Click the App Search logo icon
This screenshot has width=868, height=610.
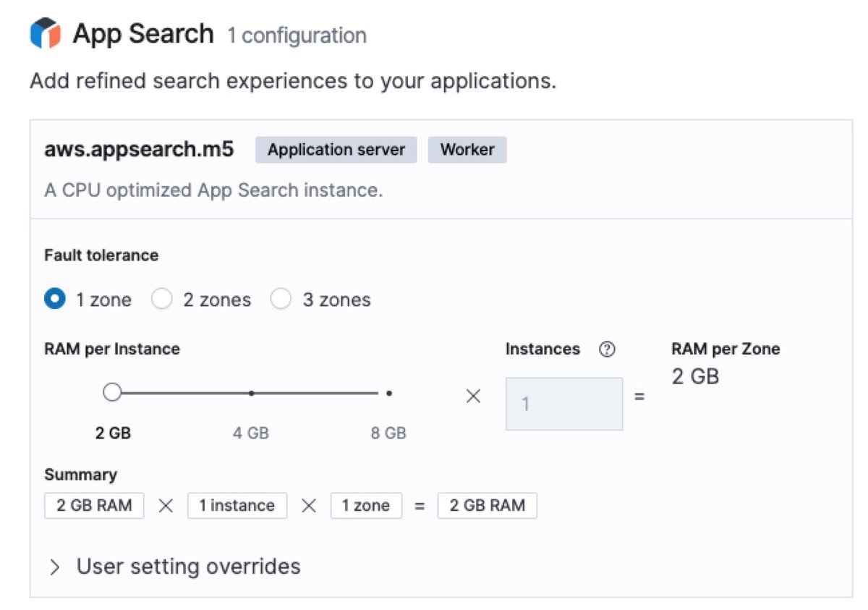pyautogui.click(x=45, y=34)
